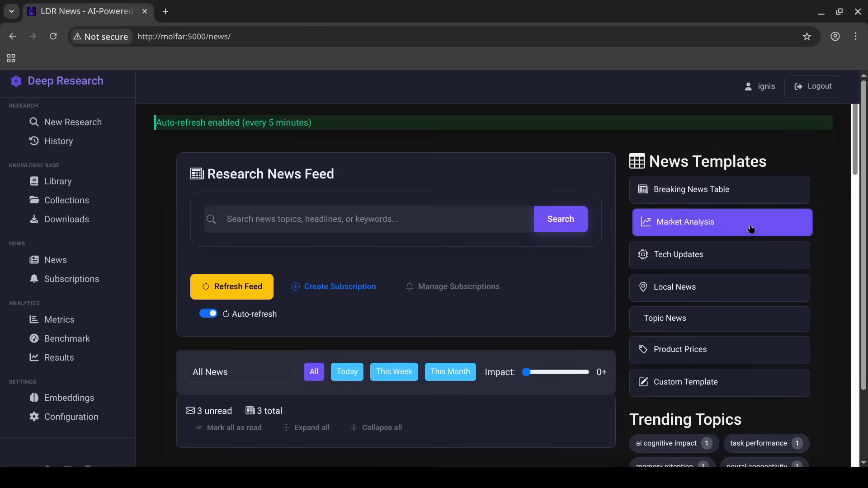Click the '3 total' count text

click(264, 411)
